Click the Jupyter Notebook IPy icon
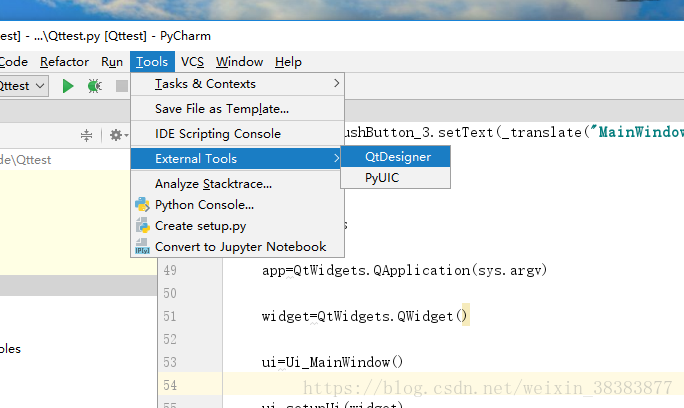 pos(142,247)
